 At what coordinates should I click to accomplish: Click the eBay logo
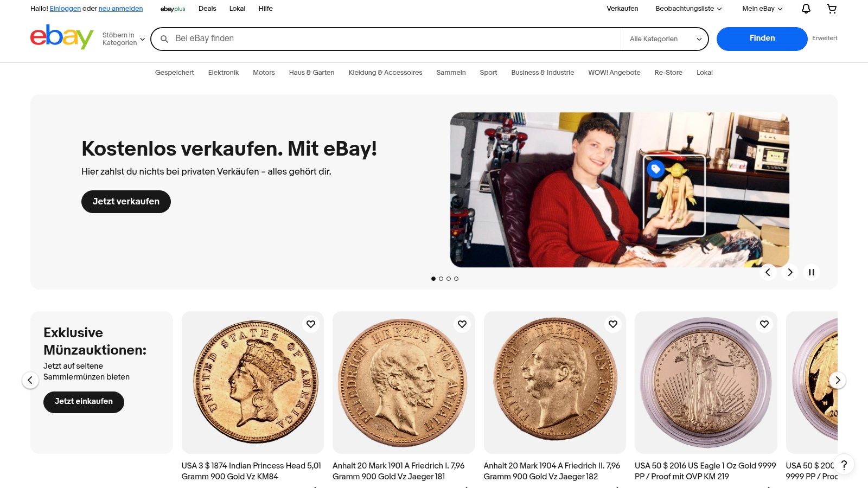tap(62, 37)
